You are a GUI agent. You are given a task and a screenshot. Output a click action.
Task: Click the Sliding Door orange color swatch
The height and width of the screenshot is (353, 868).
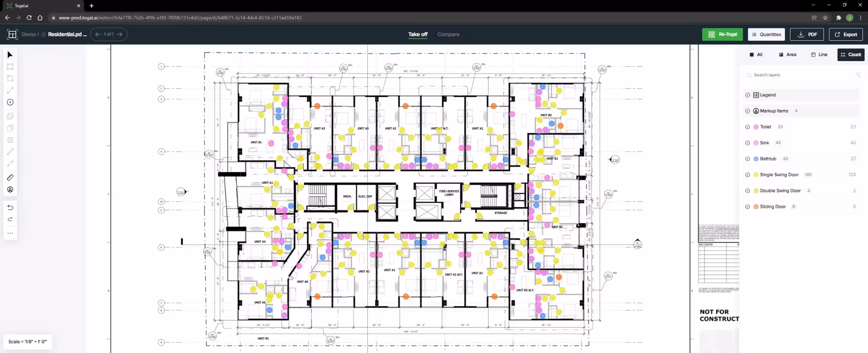[756, 207]
